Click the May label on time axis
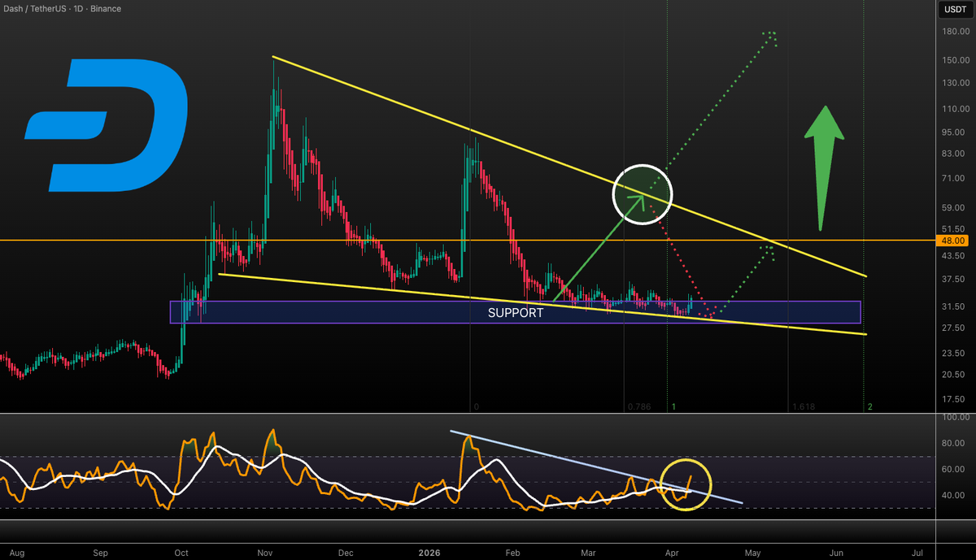This screenshot has width=976, height=560. tap(752, 553)
